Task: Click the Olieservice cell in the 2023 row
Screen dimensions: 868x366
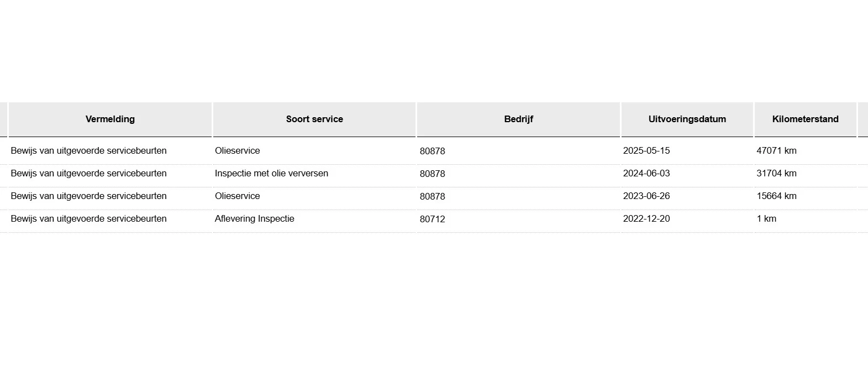Action: pyautogui.click(x=237, y=196)
